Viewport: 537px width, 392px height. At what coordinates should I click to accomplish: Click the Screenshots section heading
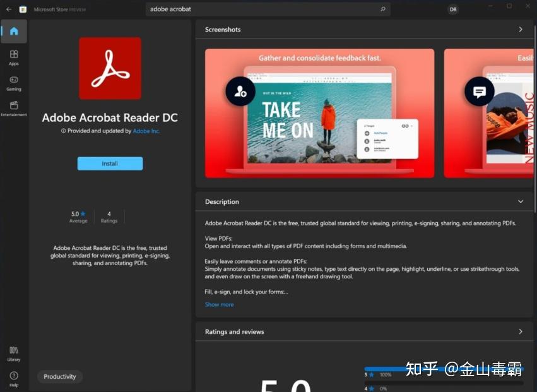[223, 30]
